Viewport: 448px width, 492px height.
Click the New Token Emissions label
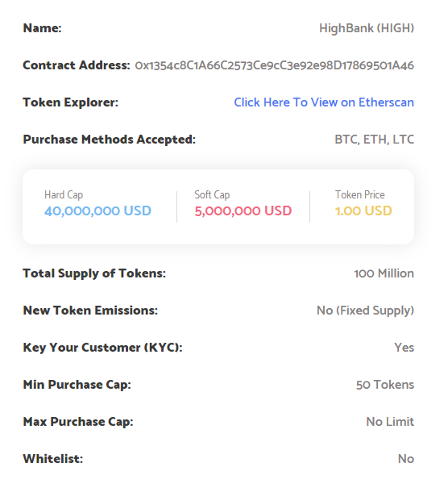point(90,311)
